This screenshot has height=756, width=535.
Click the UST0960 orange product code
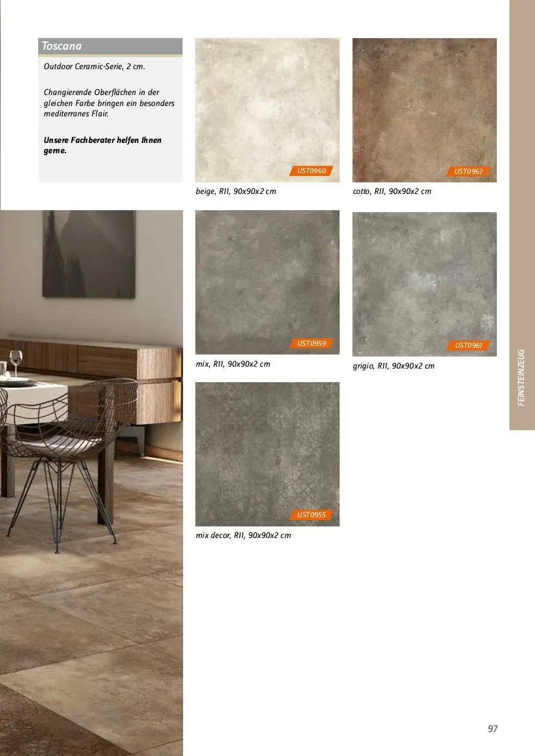pyautogui.click(x=311, y=171)
